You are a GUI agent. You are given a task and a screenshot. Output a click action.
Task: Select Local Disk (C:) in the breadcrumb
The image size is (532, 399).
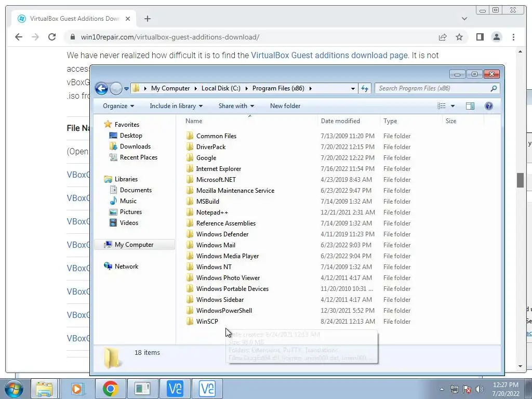pos(221,88)
